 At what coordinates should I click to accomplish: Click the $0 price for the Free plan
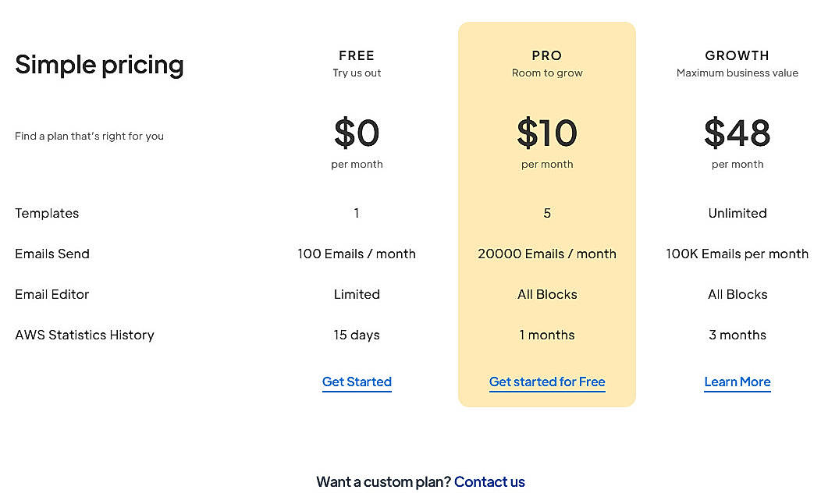357,134
